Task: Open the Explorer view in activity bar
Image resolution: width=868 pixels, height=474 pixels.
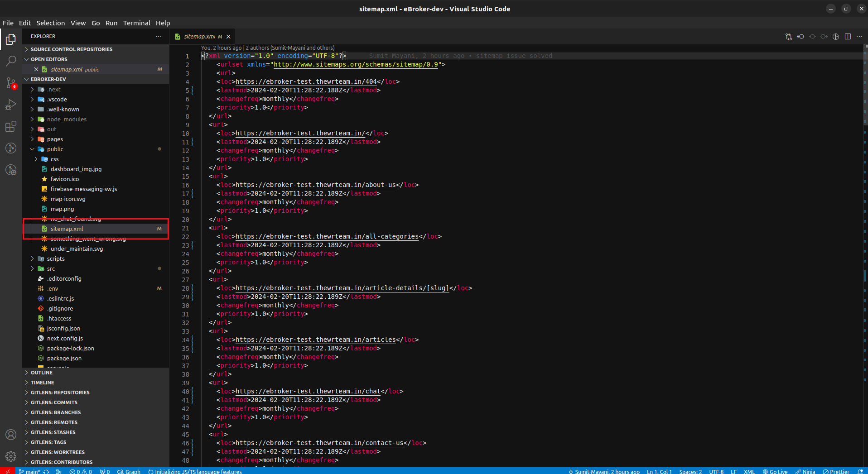Action: tap(11, 39)
